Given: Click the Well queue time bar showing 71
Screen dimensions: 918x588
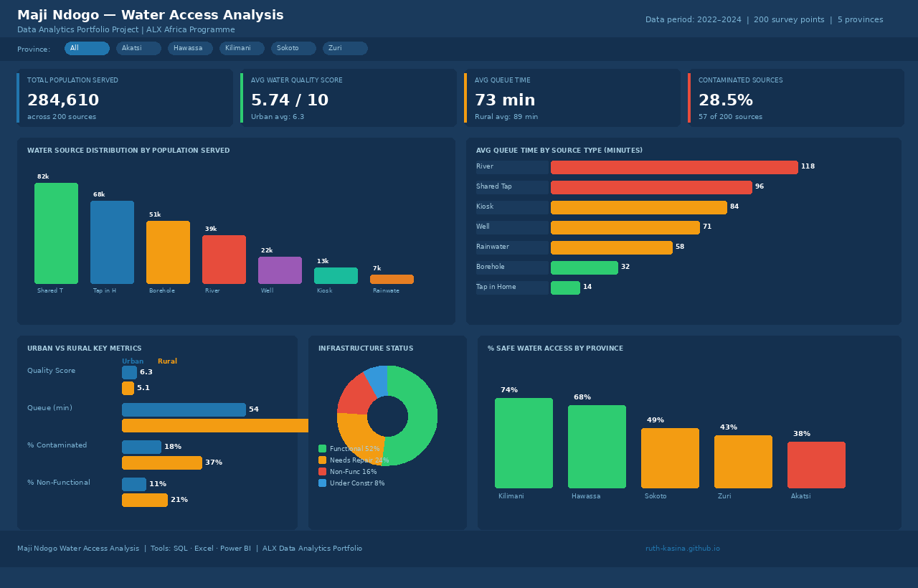Looking at the screenshot, I should point(625,227).
